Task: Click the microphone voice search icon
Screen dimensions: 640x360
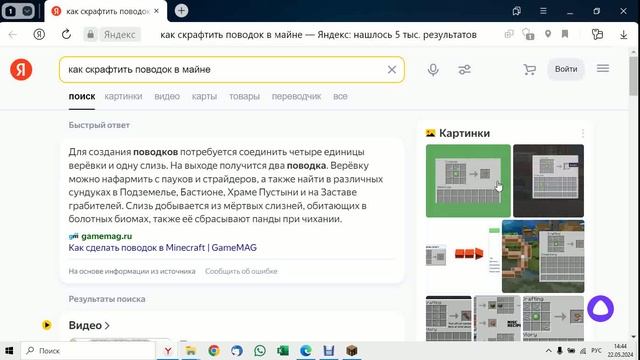Action: pyautogui.click(x=433, y=70)
